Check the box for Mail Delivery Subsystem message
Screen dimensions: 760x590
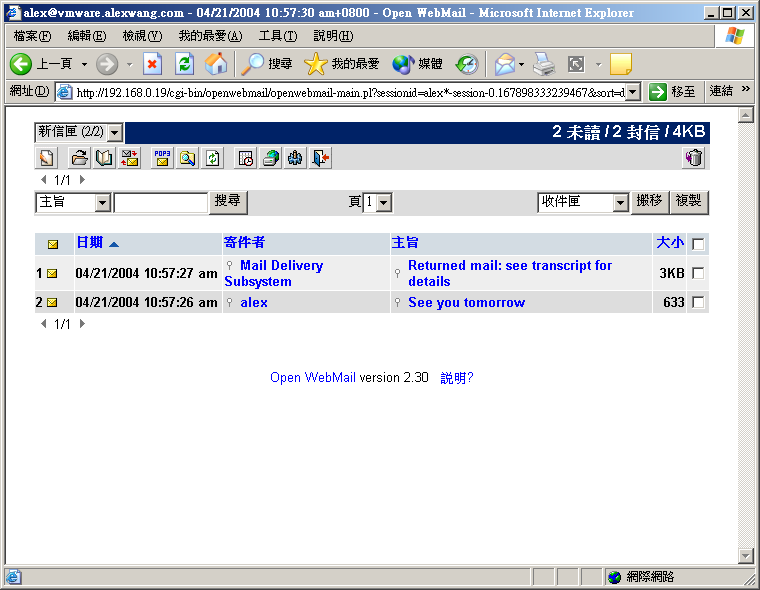click(698, 273)
